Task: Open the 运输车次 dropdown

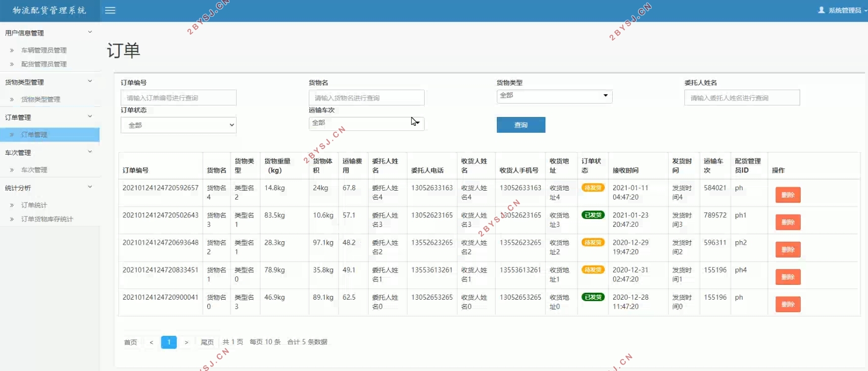Action: point(367,123)
